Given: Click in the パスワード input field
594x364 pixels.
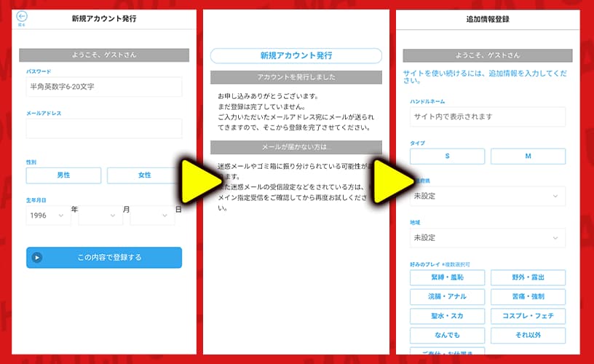Looking at the screenshot, I should [104, 87].
